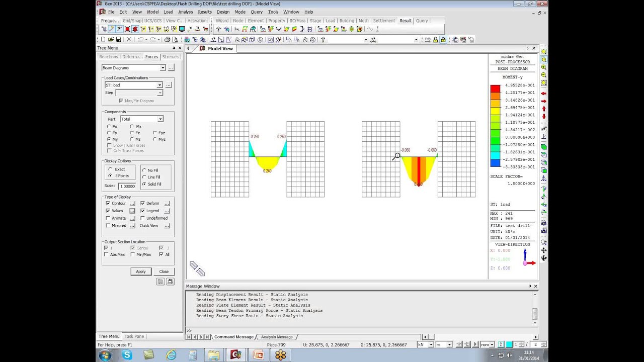Image resolution: width=644 pixels, height=362 pixels.
Task: Open Legend options ellipsis button
Action: coord(167,211)
